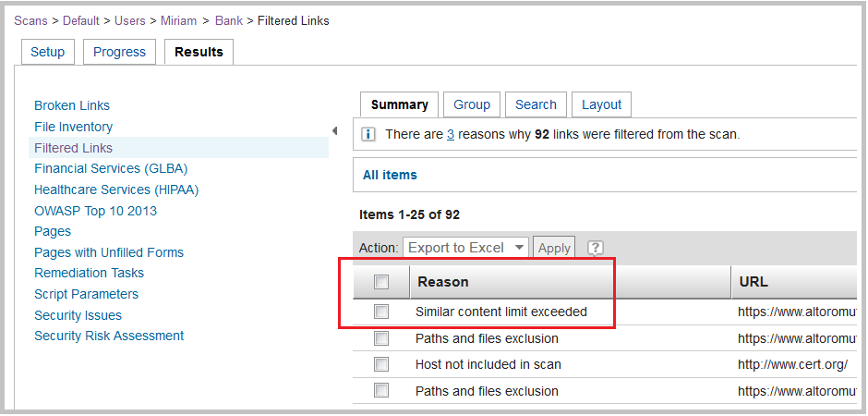Open the Layout tab
This screenshot has width=868, height=416.
point(601,104)
